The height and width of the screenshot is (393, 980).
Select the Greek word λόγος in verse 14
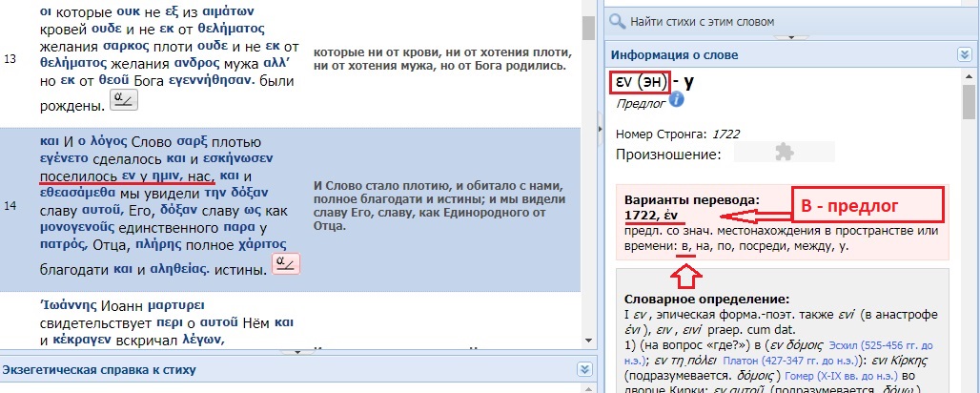107,141
